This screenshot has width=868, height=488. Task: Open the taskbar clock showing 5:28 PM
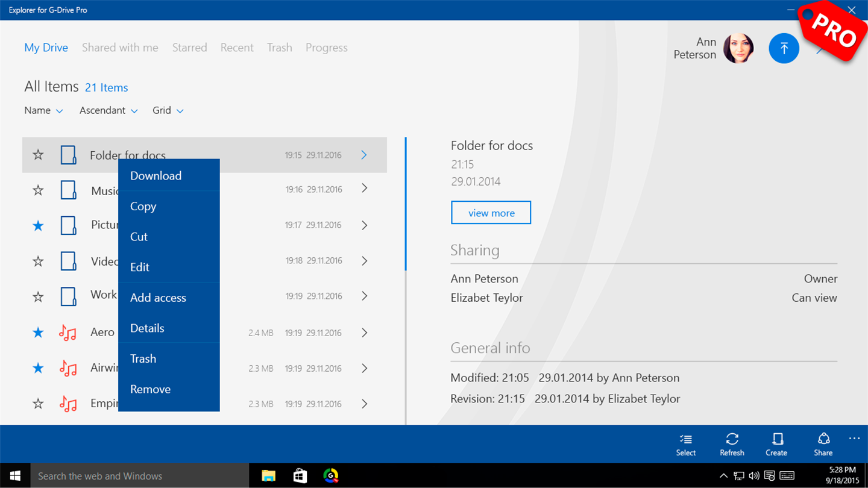pyautogui.click(x=841, y=476)
